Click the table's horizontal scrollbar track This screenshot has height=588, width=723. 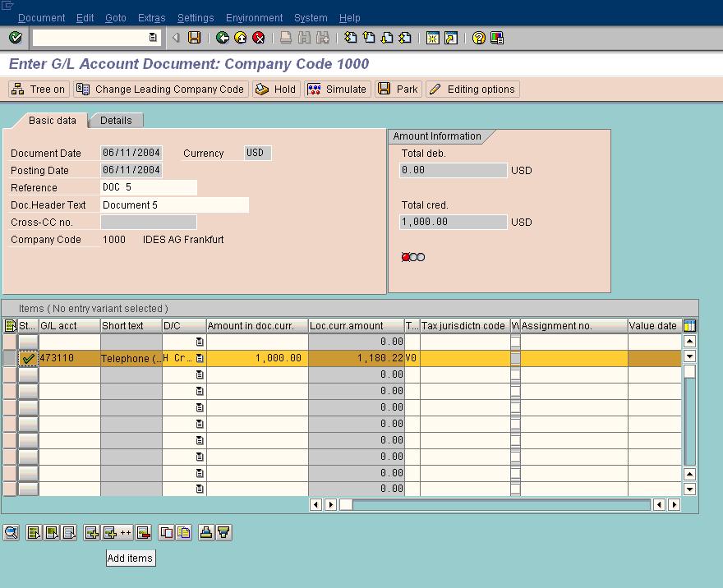click(x=501, y=504)
